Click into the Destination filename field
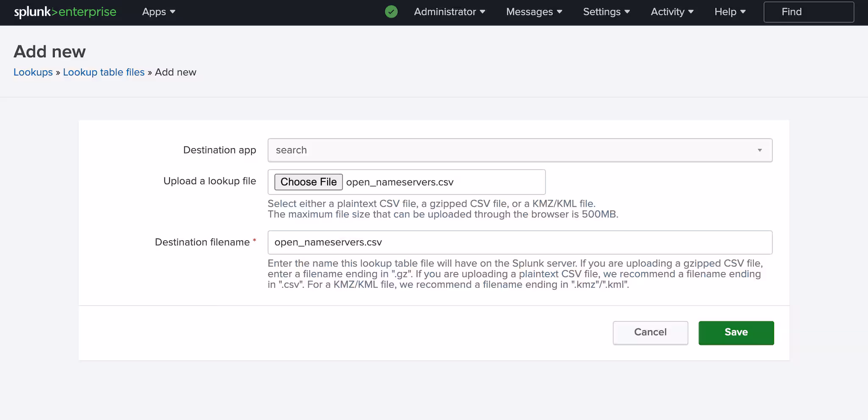 [x=520, y=242]
